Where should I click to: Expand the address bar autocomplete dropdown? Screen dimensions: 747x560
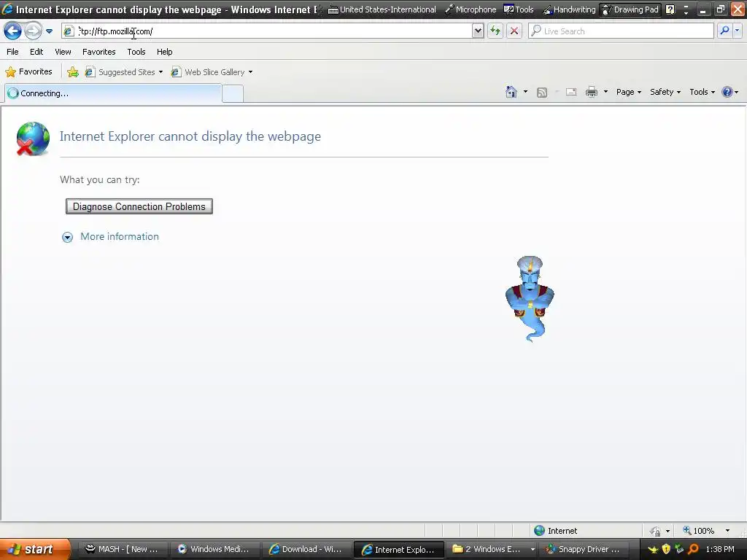click(x=478, y=31)
